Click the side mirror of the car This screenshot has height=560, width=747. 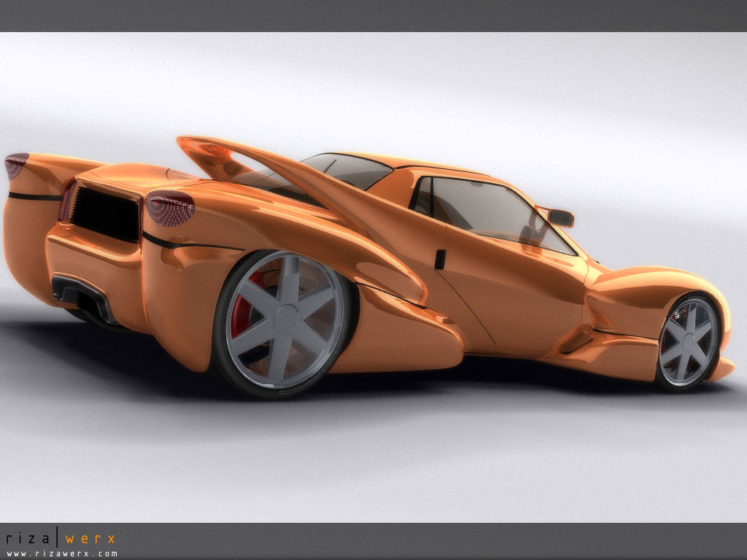(560, 217)
